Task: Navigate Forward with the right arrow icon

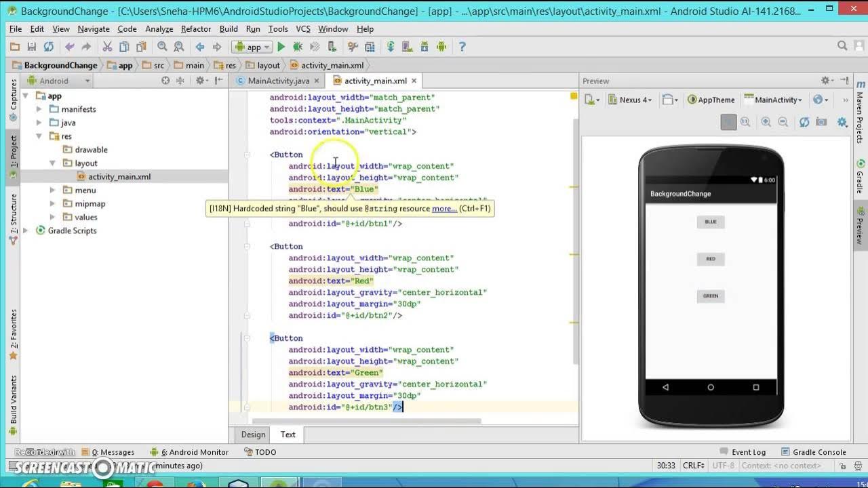Action: pos(217,47)
